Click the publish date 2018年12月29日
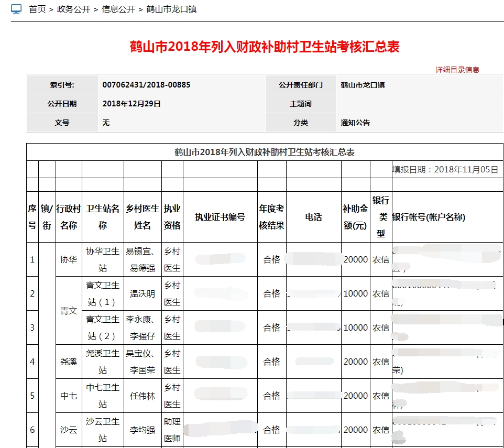The height and width of the screenshot is (448, 504). click(132, 104)
